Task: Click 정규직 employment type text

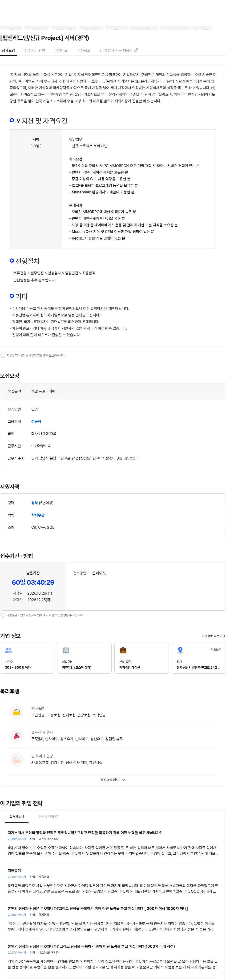Action: coord(36,421)
